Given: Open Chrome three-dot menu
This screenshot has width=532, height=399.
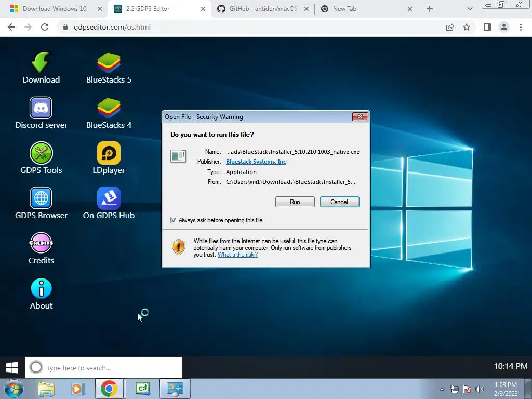Looking at the screenshot, I should (x=521, y=27).
